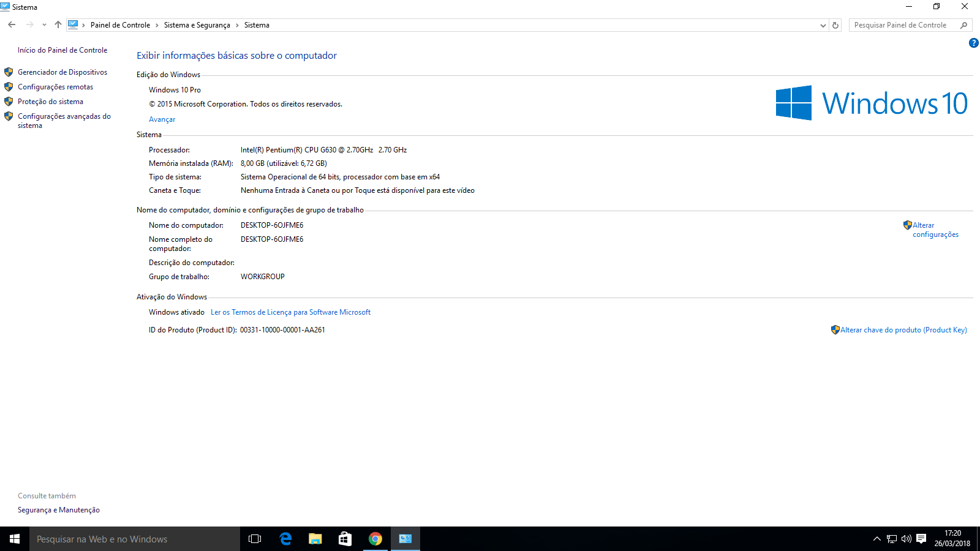Click the Up one level arrow
The height and width of the screenshot is (551, 980).
coord(58,25)
